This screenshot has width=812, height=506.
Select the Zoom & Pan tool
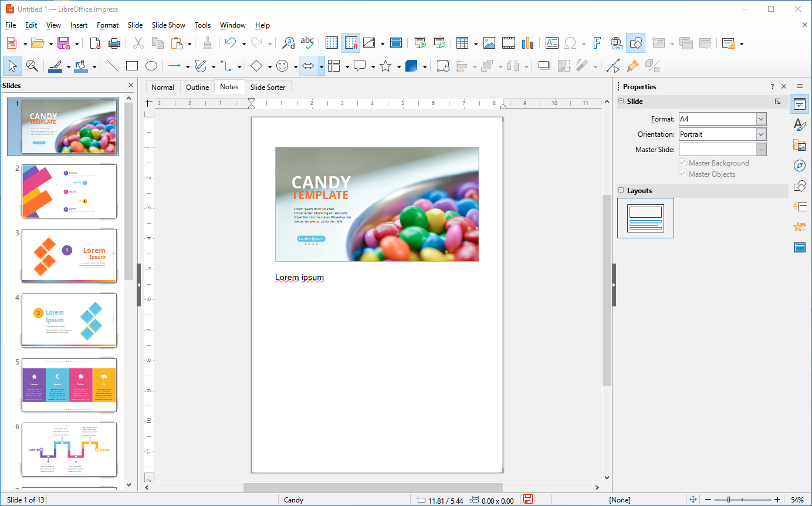coord(32,66)
